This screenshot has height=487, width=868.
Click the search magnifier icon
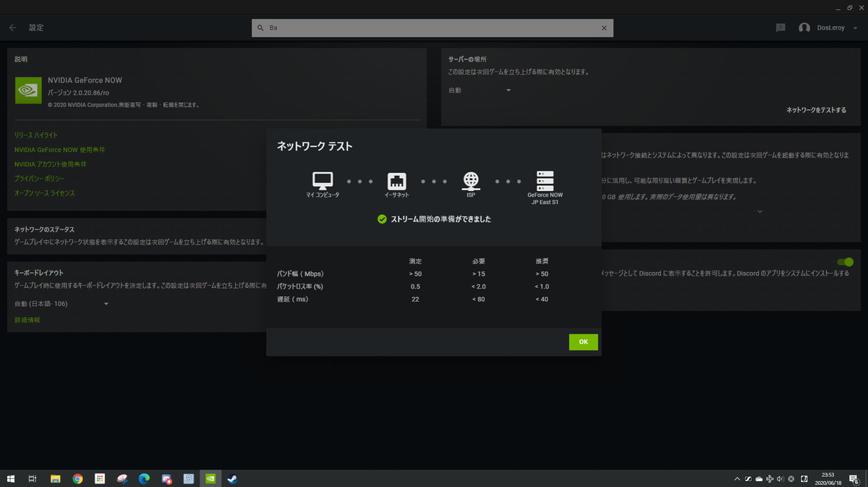261,27
